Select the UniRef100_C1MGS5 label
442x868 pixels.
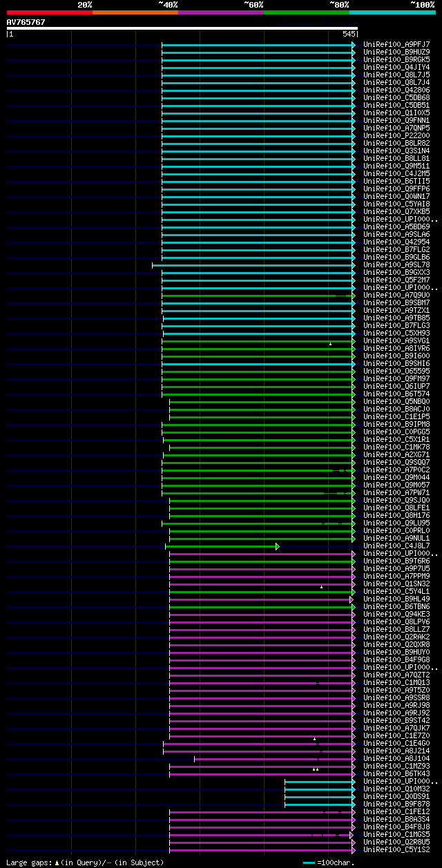pos(396,834)
